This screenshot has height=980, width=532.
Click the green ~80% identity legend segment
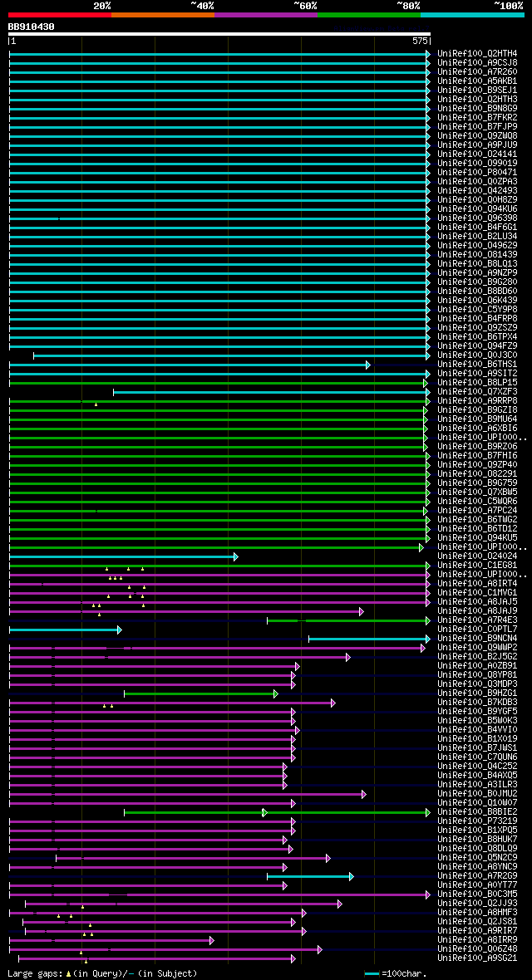[369, 14]
